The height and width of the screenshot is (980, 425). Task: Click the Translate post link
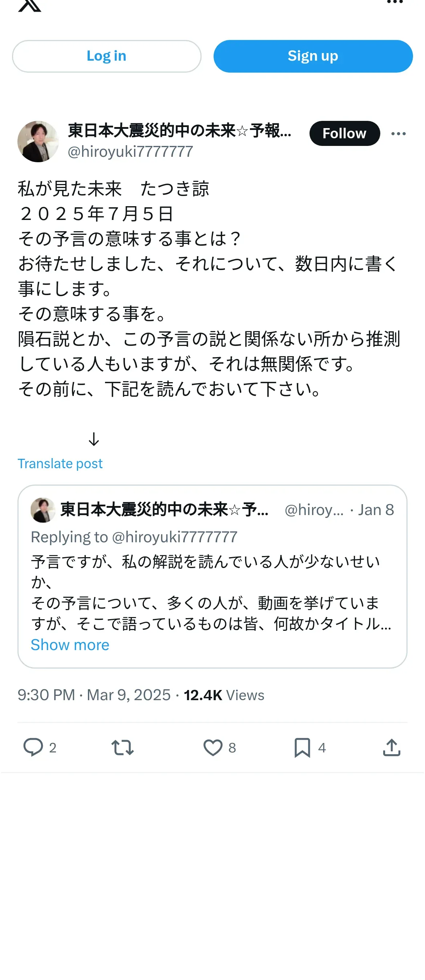click(x=60, y=464)
